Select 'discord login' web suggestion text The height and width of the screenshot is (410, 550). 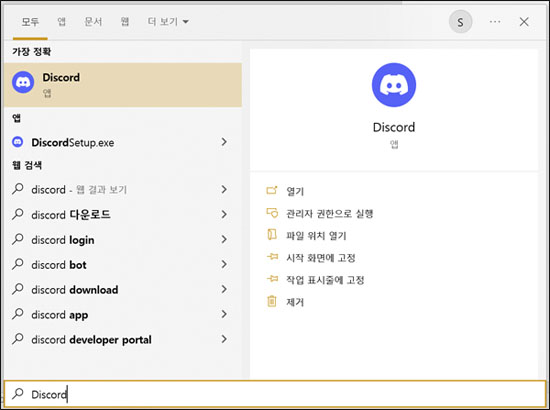pos(63,240)
